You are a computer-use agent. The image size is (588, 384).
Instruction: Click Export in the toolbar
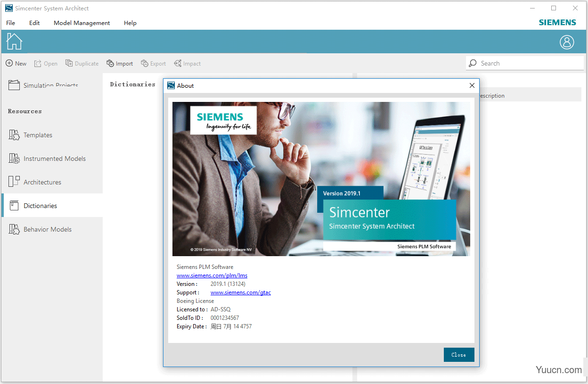pyautogui.click(x=154, y=64)
